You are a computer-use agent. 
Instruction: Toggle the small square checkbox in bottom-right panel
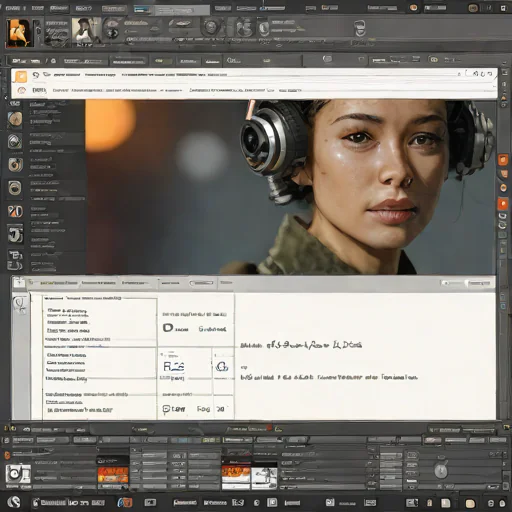tap(412, 455)
